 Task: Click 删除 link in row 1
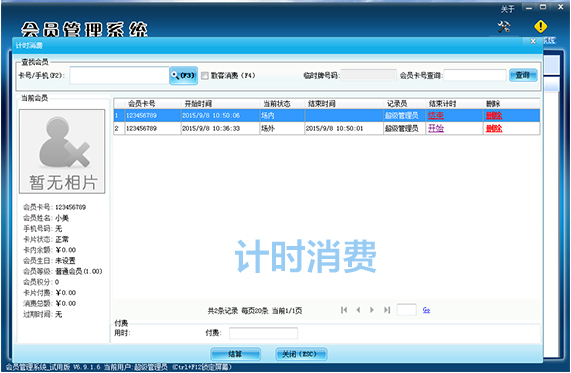494,115
